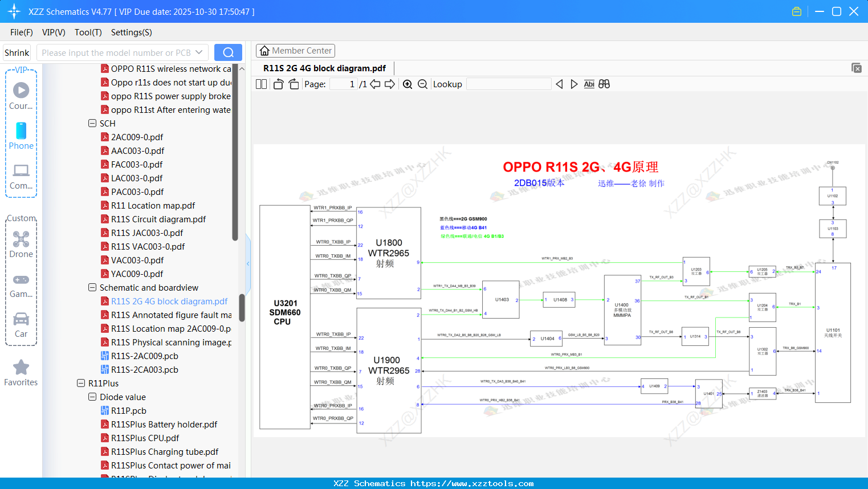Image resolution: width=868 pixels, height=489 pixels.
Task: Select the Car category icon
Action: [21, 325]
